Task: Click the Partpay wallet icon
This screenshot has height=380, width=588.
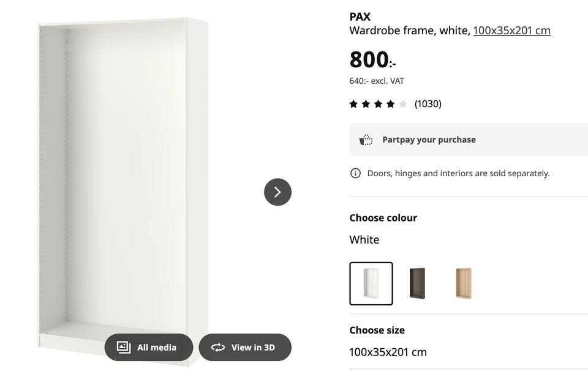Action: pos(366,140)
